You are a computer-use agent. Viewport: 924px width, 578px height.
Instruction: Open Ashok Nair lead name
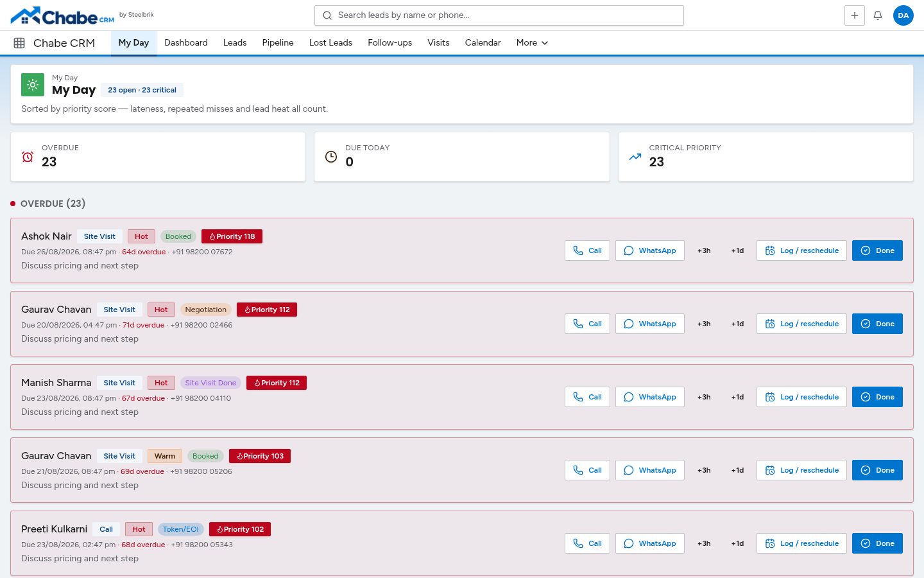pyautogui.click(x=46, y=236)
